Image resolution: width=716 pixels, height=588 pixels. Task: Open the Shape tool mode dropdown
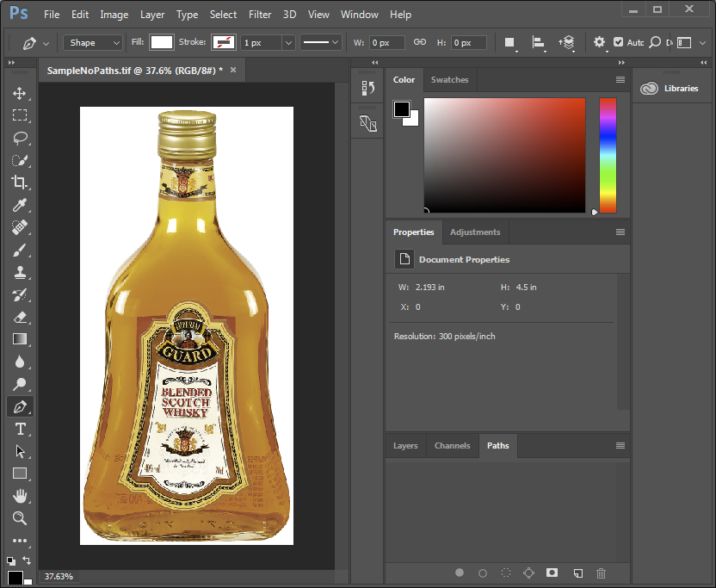click(93, 42)
